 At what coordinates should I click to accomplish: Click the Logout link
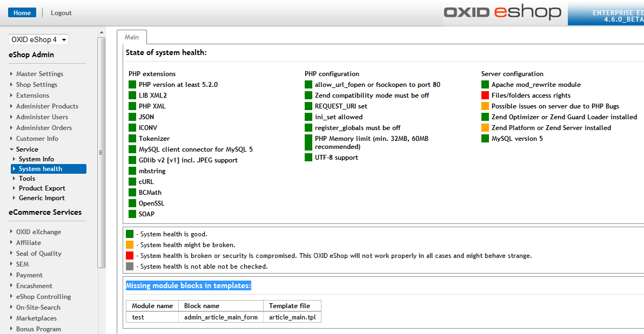61,13
